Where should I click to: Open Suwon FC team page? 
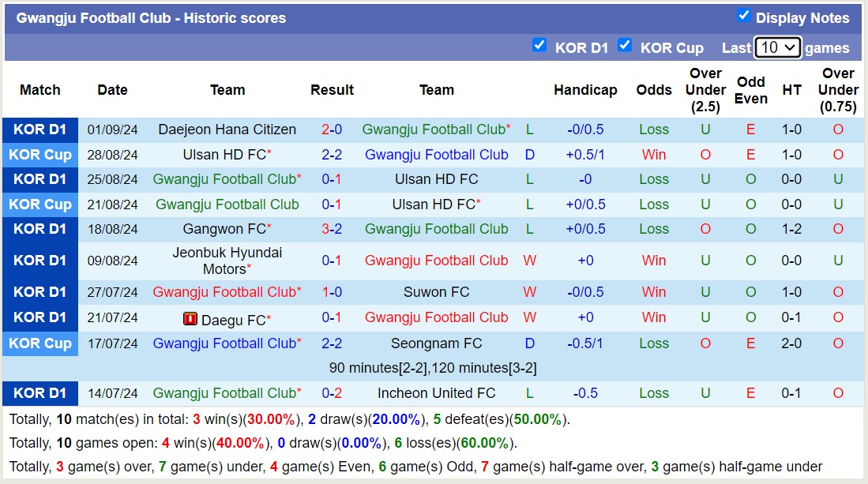[x=437, y=292]
